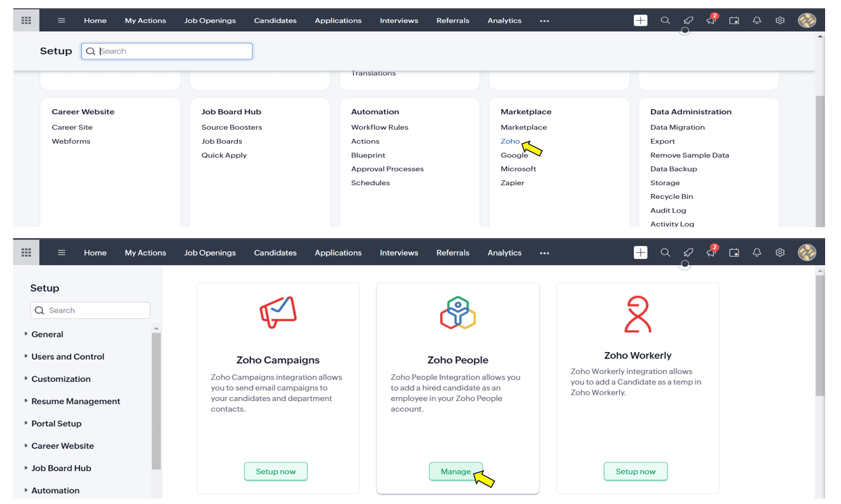Open Approval Processes link

387,168
